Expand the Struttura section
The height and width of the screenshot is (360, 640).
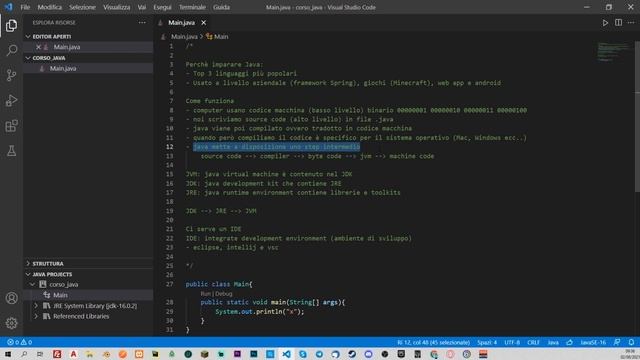pos(28,264)
